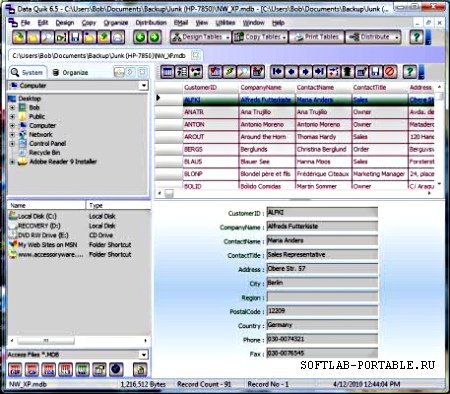Open the Access Files *.MDB filter dropdown
The height and width of the screenshot is (394, 450).
pos(144,355)
